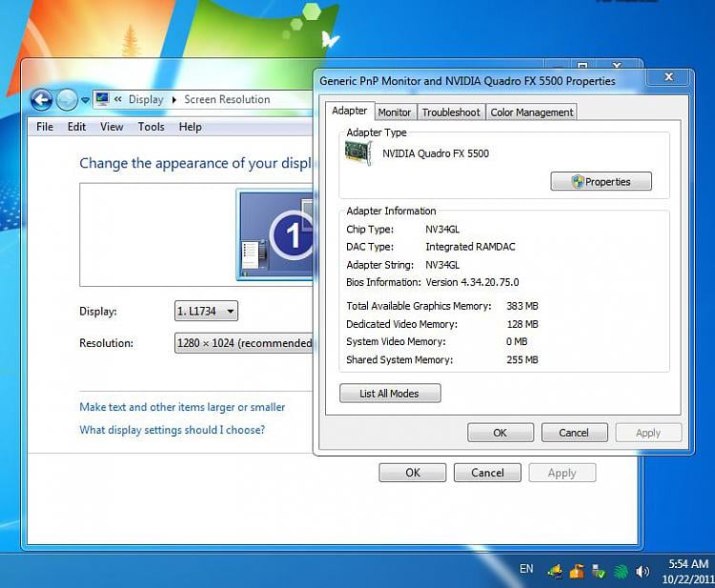This screenshot has width=715, height=588.
Task: Click the List All Modes button
Action: click(x=390, y=394)
